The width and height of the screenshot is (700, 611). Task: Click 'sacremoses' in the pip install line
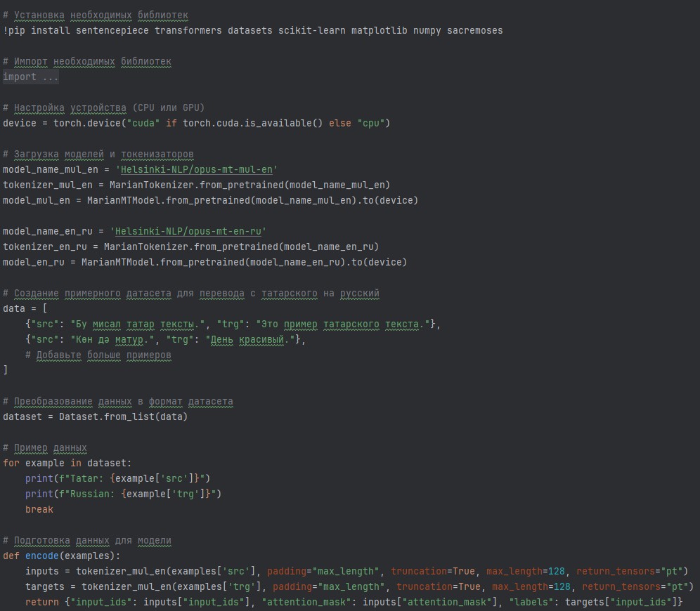point(475,31)
